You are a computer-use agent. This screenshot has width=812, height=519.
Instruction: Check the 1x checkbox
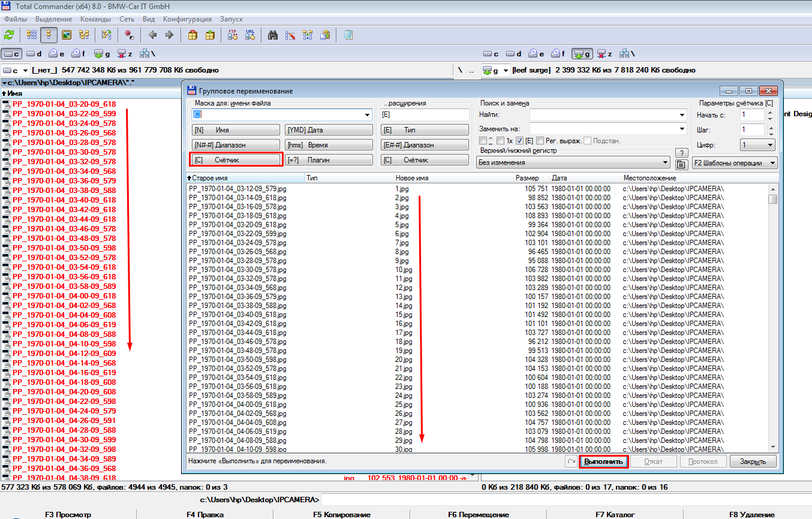tap(500, 140)
